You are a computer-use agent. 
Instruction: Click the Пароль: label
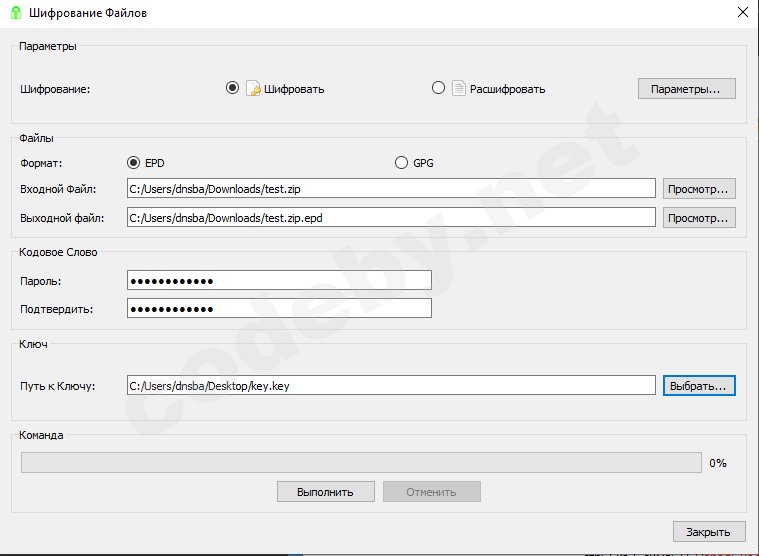(41, 281)
